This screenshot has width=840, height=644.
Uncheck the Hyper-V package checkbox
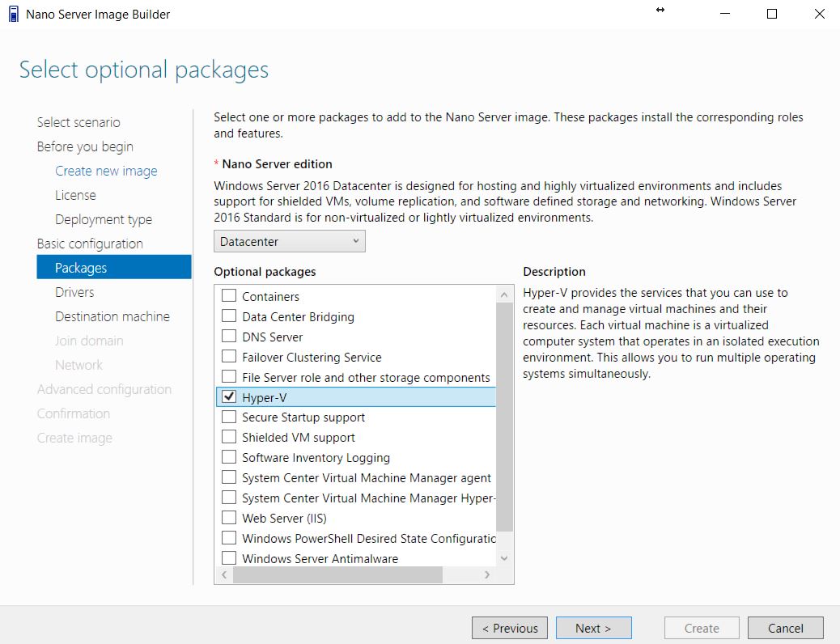(x=229, y=396)
